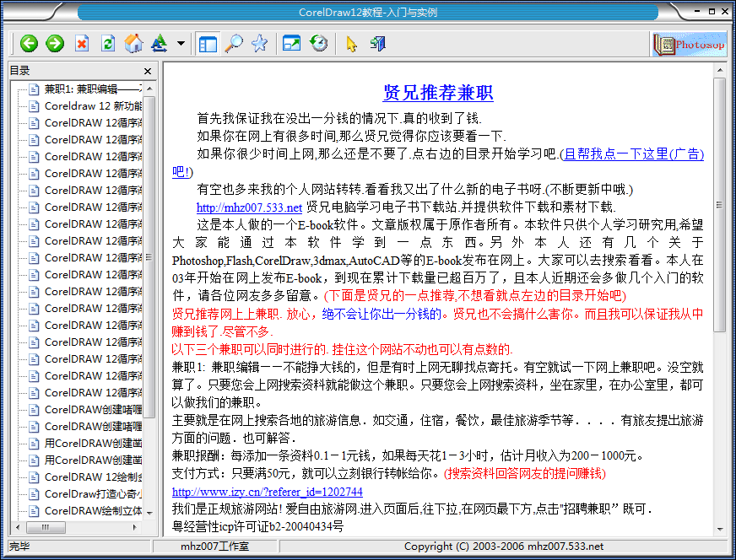Open favorites with the star icon

[x=260, y=43]
